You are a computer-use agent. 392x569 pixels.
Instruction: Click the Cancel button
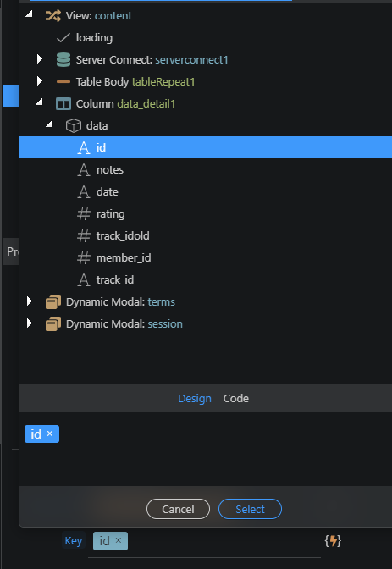(x=178, y=509)
